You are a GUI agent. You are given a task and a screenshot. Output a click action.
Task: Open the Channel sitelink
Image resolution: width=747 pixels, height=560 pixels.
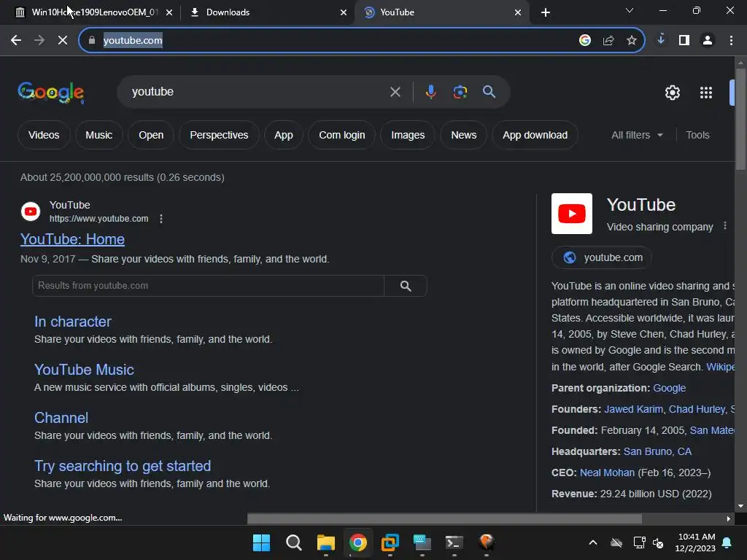pos(61,418)
